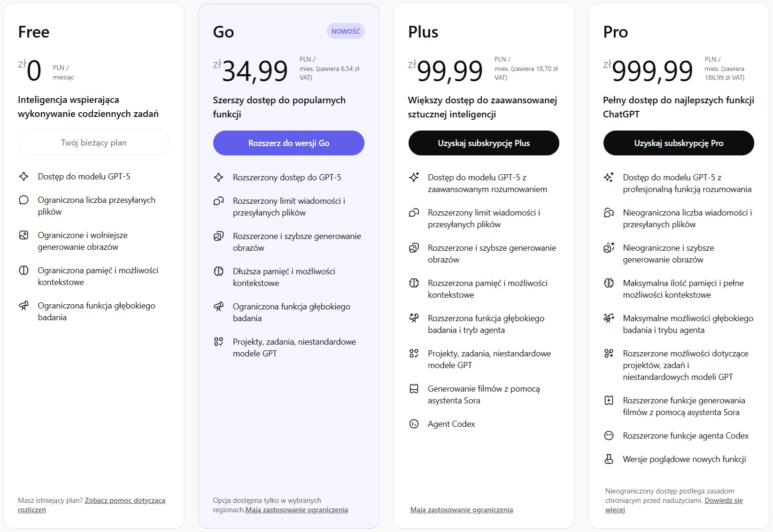Click the projects and custom GPTs icon in Go plan
The width and height of the screenshot is (773, 532).
(218, 342)
